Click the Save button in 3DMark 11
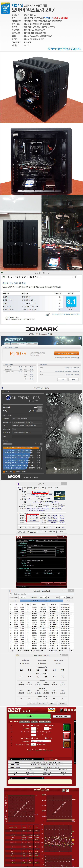This screenshot has height=868, width=83. pos(74,379)
